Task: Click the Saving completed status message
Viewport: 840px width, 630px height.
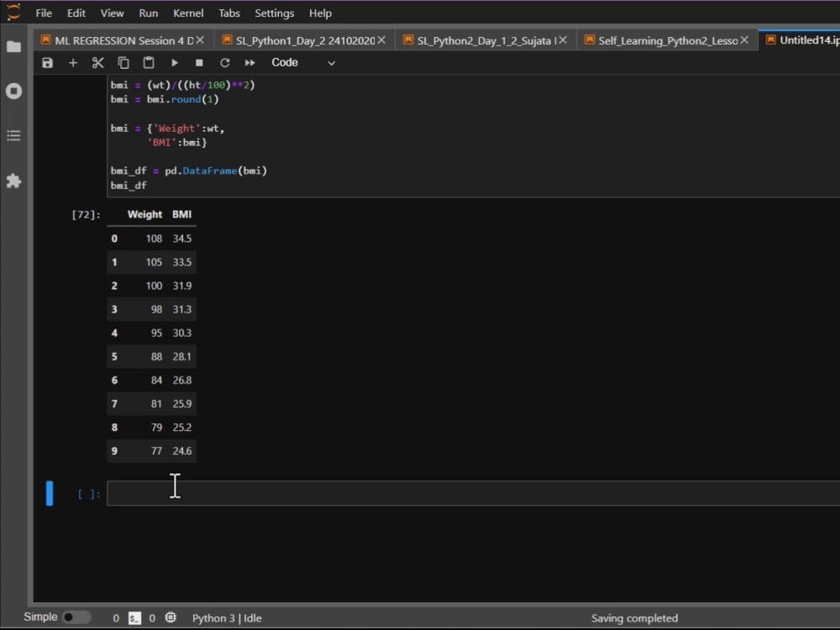Action: click(x=634, y=617)
